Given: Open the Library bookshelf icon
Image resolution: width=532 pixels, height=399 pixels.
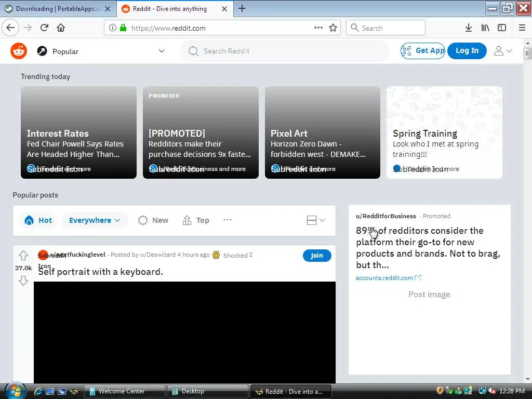Looking at the screenshot, I should 485,28.
